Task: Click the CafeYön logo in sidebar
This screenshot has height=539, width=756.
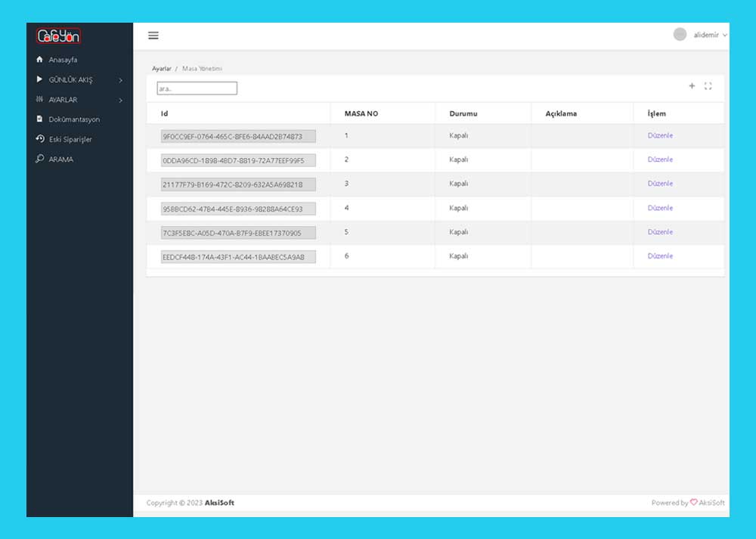Action: (59, 36)
